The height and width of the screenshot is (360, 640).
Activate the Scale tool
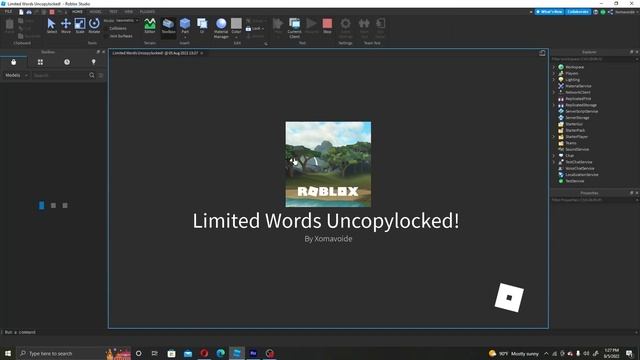point(80,26)
